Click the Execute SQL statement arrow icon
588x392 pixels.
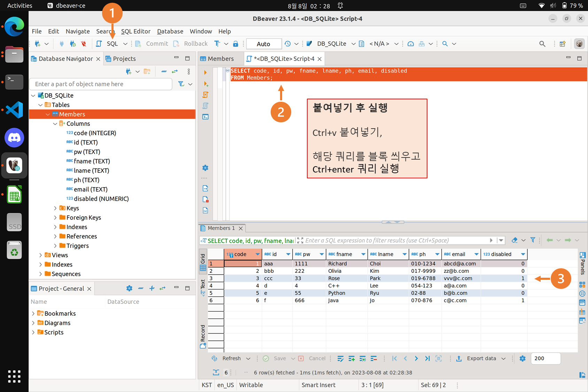(x=205, y=72)
